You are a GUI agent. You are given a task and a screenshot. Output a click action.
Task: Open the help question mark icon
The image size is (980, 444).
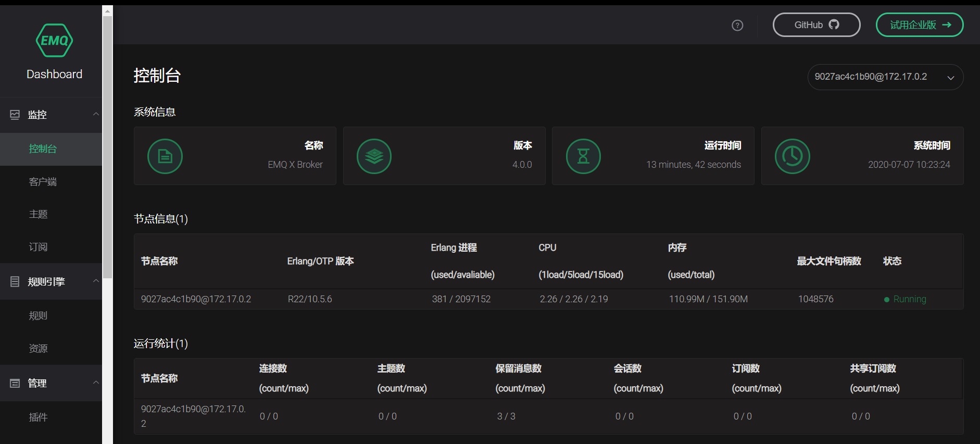point(737,25)
